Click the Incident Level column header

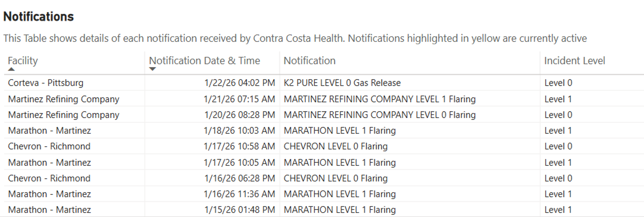click(x=575, y=61)
